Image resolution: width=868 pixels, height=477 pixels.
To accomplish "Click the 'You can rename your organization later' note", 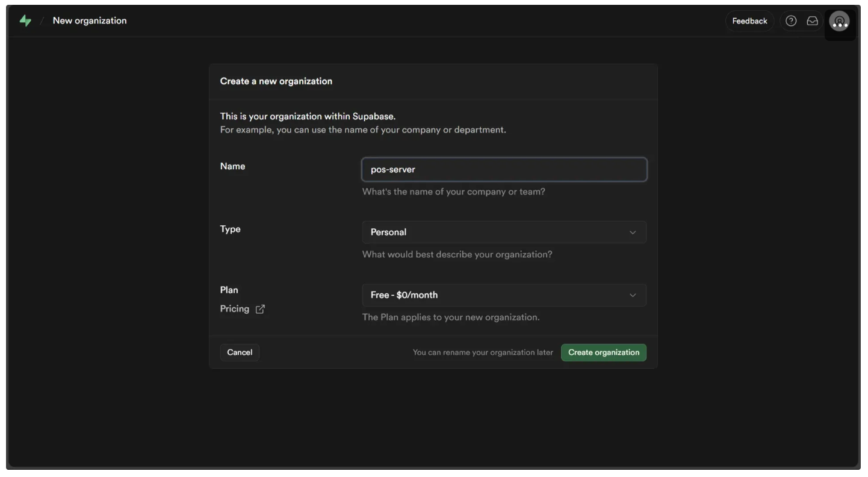I will [483, 352].
